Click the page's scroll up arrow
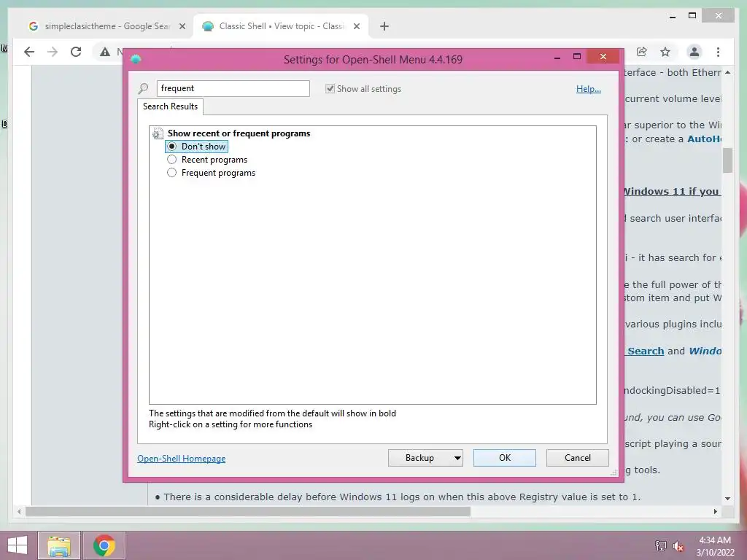The height and width of the screenshot is (560, 747). (x=727, y=72)
